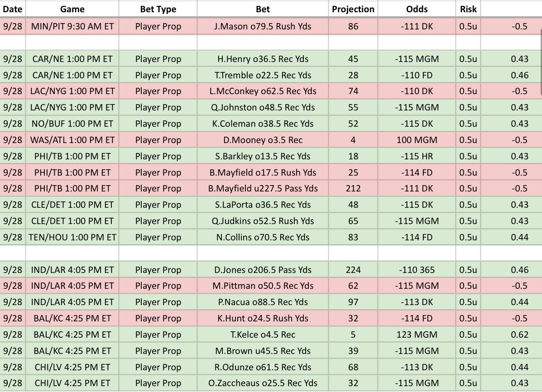Click the WAS/ATL 1:00 PM ET game cell
The width and height of the screenshot is (542, 392).
[x=72, y=140]
